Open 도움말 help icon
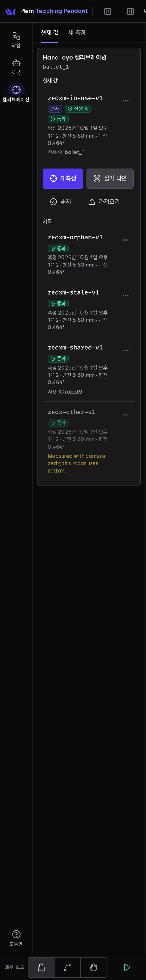Image resolution: width=146 pixels, height=980 pixels. click(x=16, y=938)
